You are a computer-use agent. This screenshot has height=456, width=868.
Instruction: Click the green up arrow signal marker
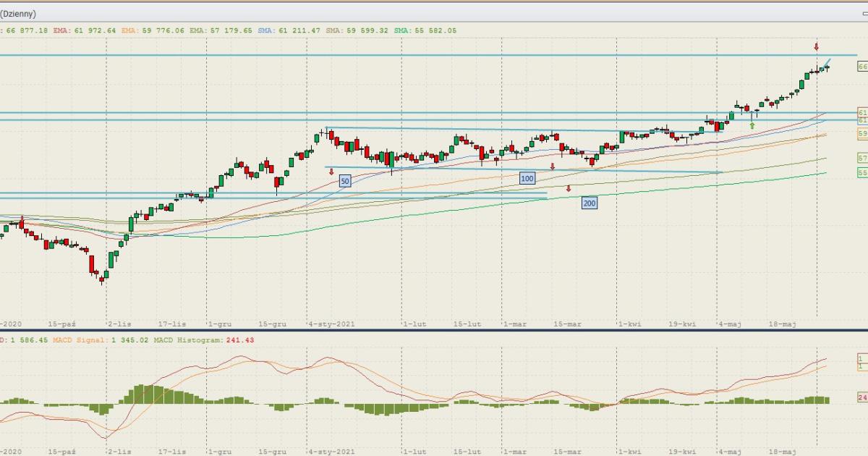coord(752,125)
